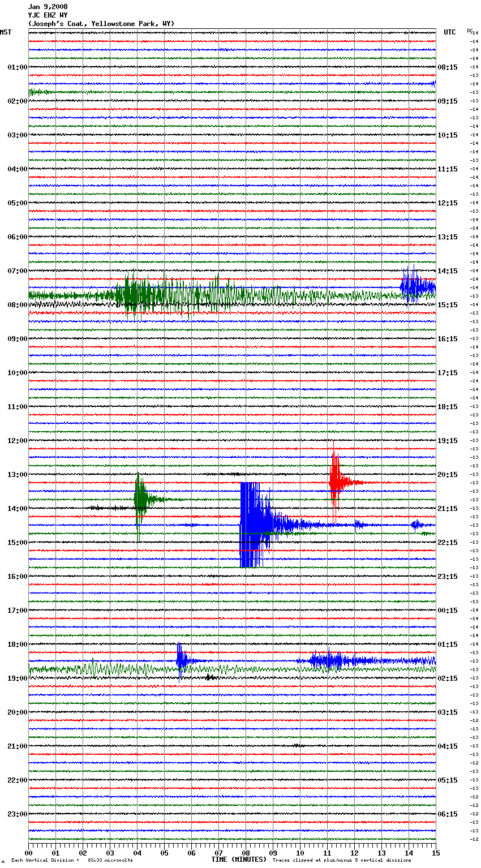Click the 09:15 UTC time label
Screen dimensions: 481x868
coord(448,101)
